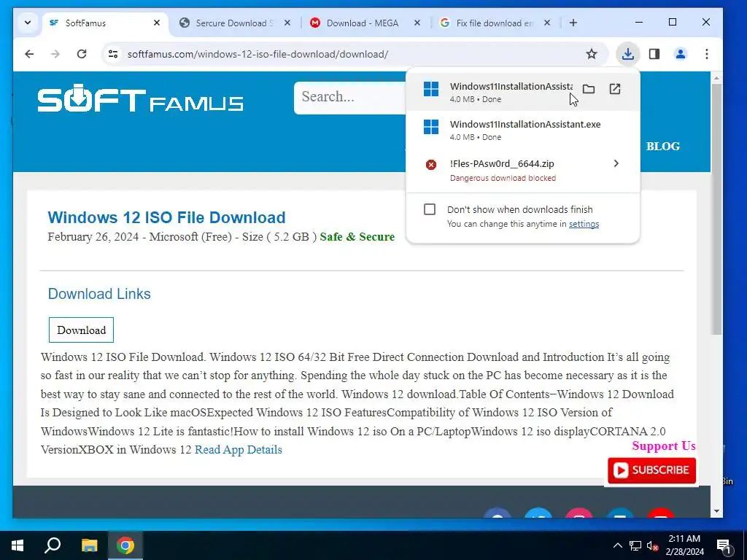The height and width of the screenshot is (560, 747).
Task: Click the address bar URL
Action: (x=258, y=54)
